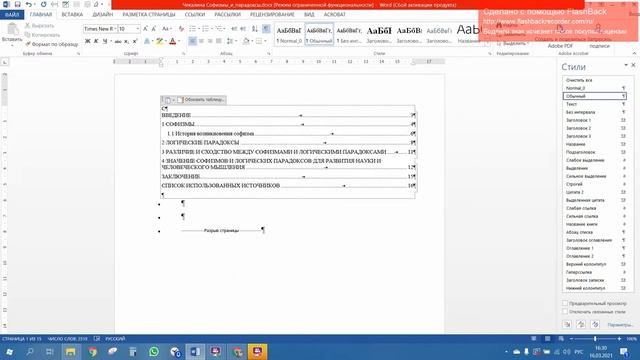The height and width of the screenshot is (360, 640).
Task: Copy selection with Копировать
Action: tap(42, 35)
